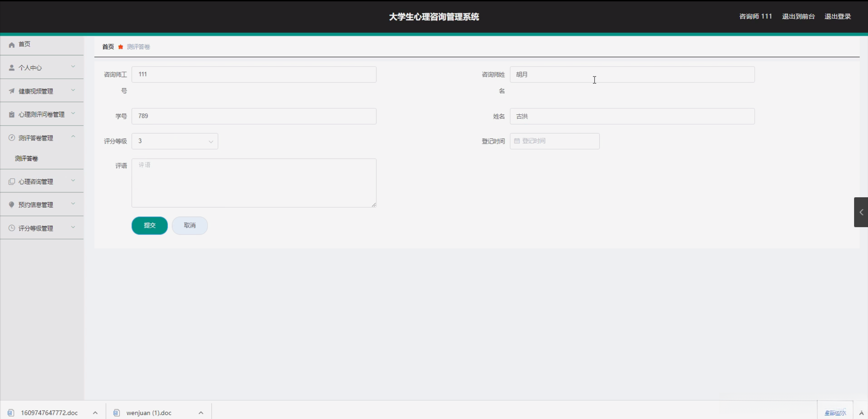Collapse the 测评答卷管理 menu section

[73, 136]
